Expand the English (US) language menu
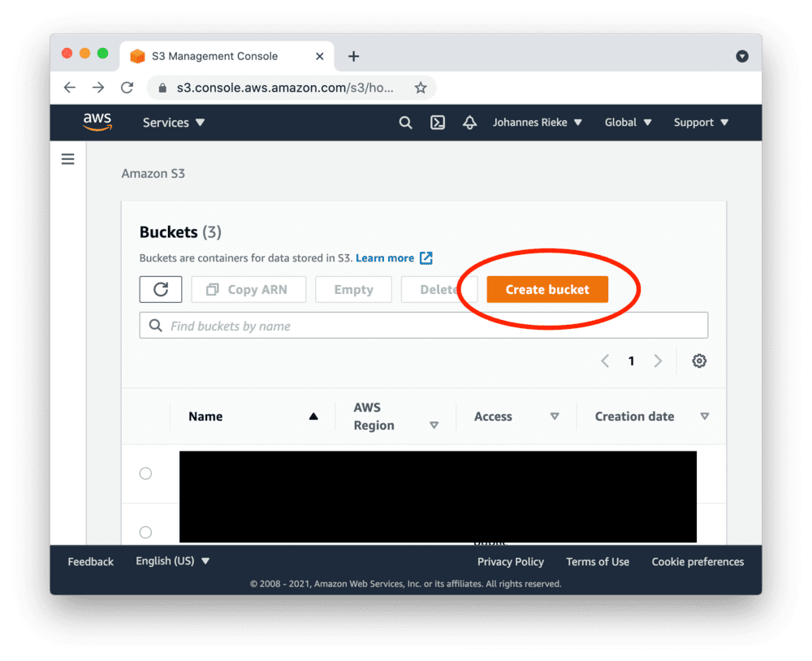812x661 pixels. (x=172, y=560)
